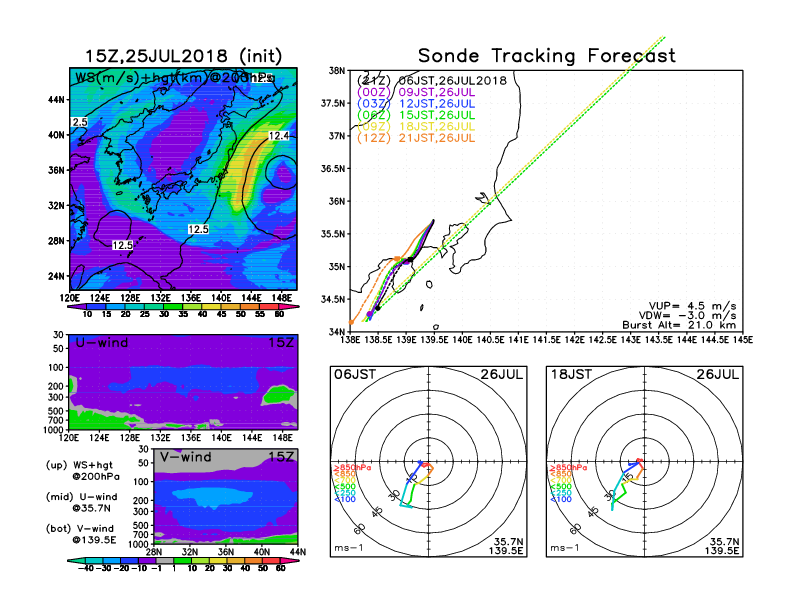Click the '15Z,25JUL2018 (init)' title
792x612 pixels.
183,56
